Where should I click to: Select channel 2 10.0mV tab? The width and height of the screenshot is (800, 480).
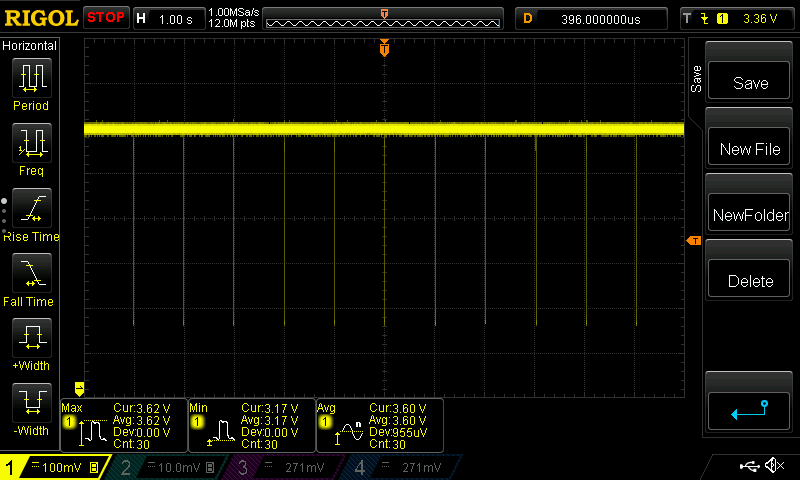[169, 467]
